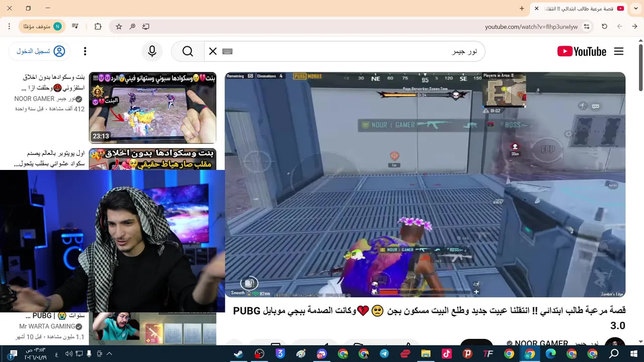Open the on-screen keyboard in search box
The width and height of the screenshot is (644, 362).
tap(227, 51)
